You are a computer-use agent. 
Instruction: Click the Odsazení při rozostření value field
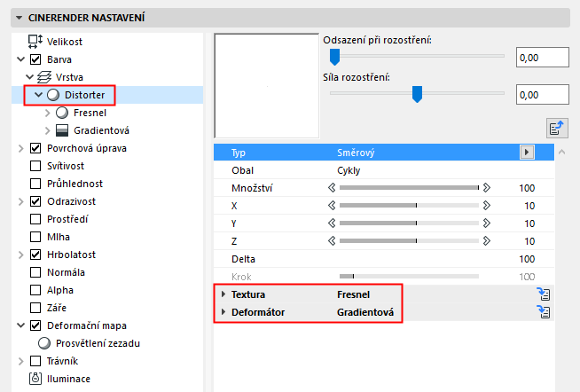click(542, 58)
